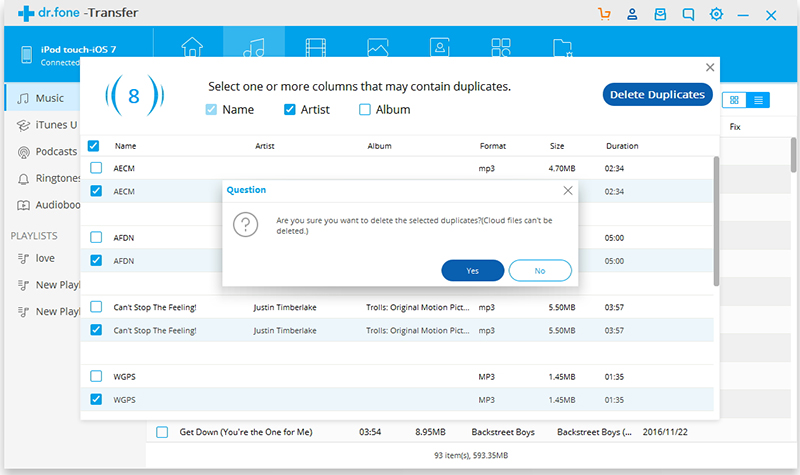Switch to list view icon
The width and height of the screenshot is (800, 475).
758,100
